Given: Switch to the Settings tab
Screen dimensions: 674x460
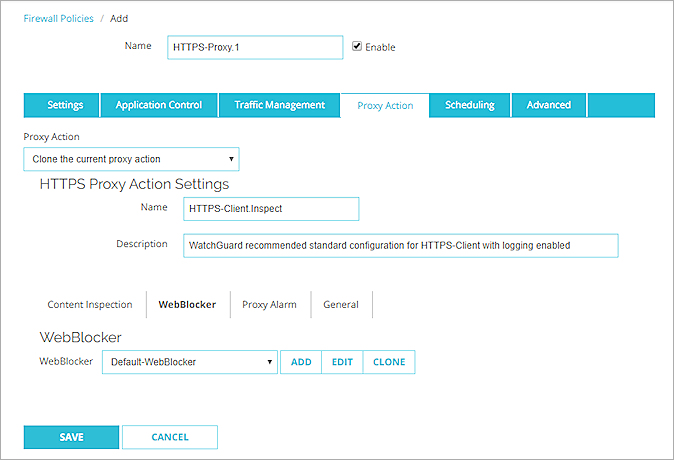Looking at the screenshot, I should click(66, 105).
